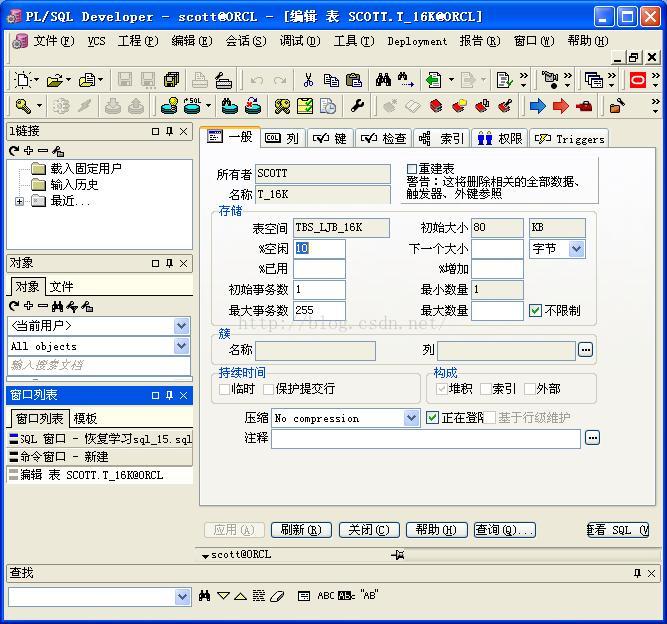Open the 查找 search text dropdown
This screenshot has height=624, width=667.
click(182, 596)
